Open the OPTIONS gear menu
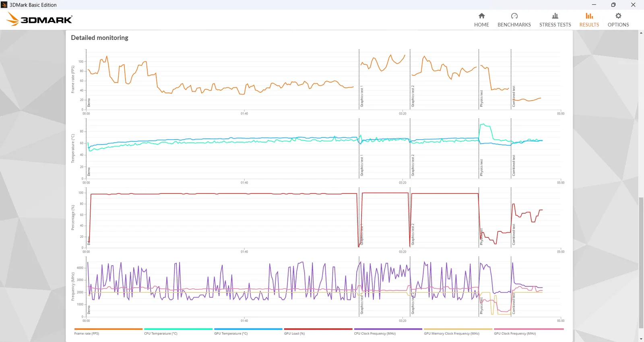The height and width of the screenshot is (342, 644). click(618, 20)
